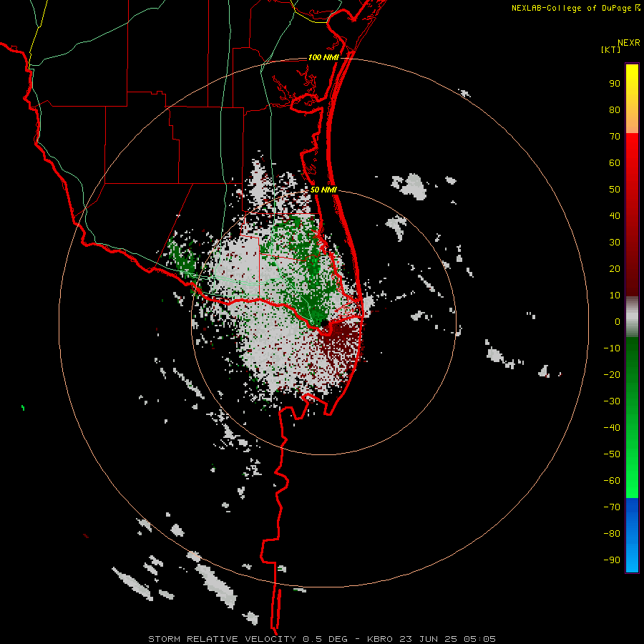Click the 20 value on the velocity scale
Image resolution: width=644 pixels, height=644 pixels.
click(x=615, y=269)
